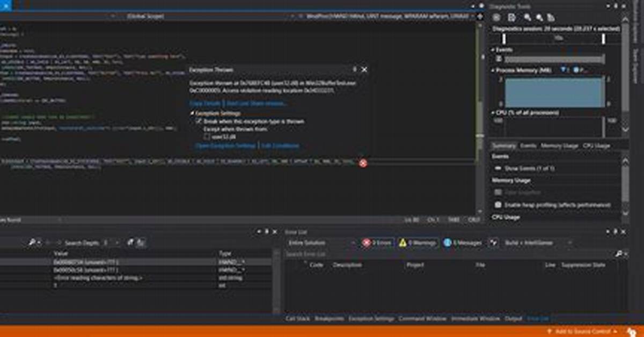Collapse the Exception Settings section
Screen dimensions: 644x337
pyautogui.click(x=193, y=114)
